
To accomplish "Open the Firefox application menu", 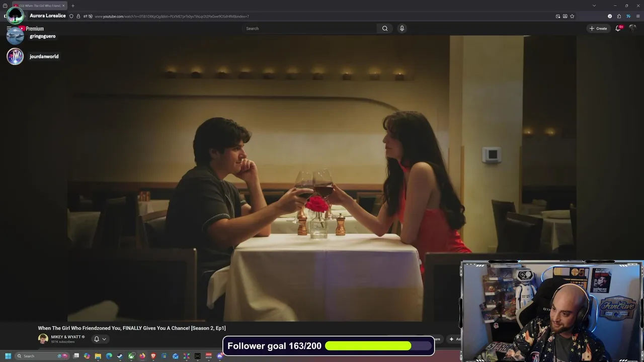I will click(638, 16).
